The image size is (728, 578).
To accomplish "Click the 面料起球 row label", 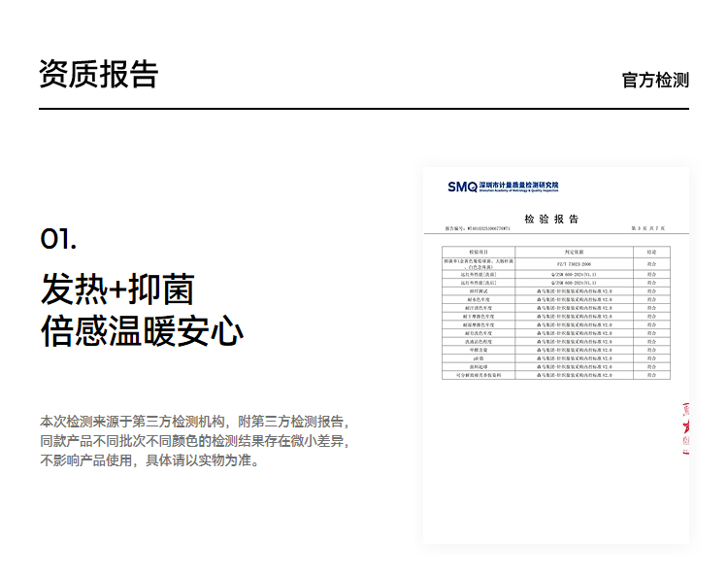I will [479, 366].
